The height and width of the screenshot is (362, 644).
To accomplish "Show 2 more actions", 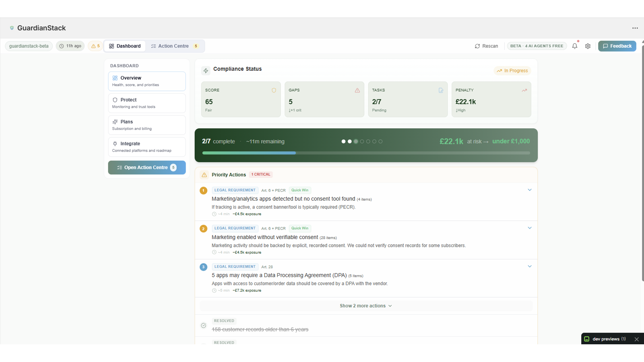I will point(365,306).
